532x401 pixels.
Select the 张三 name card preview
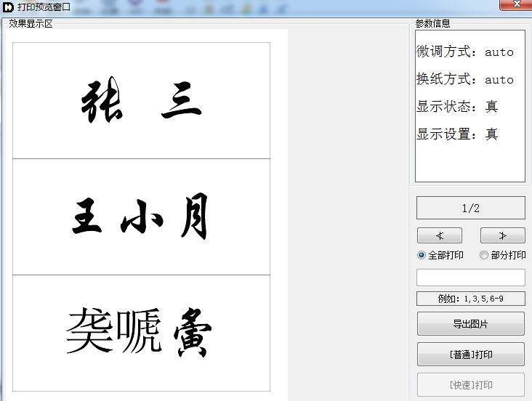pyautogui.click(x=141, y=100)
